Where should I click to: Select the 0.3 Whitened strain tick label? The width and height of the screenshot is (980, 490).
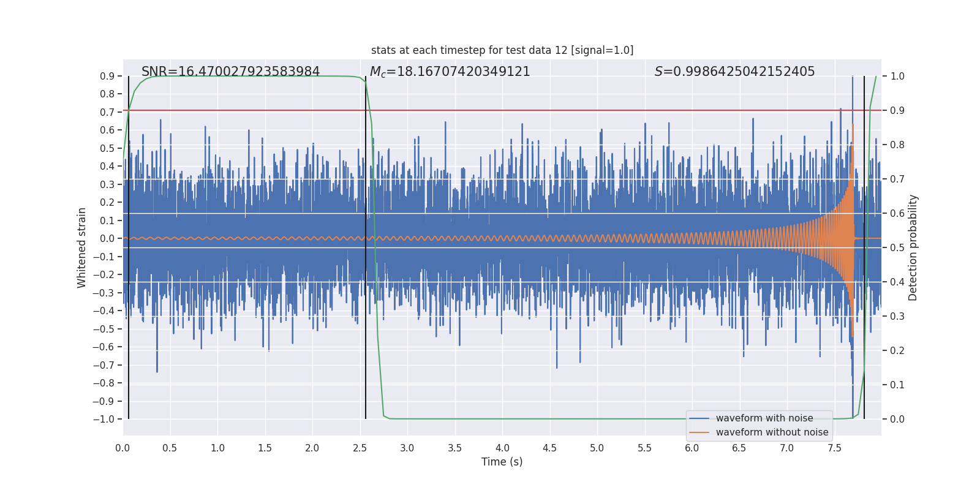[107, 184]
